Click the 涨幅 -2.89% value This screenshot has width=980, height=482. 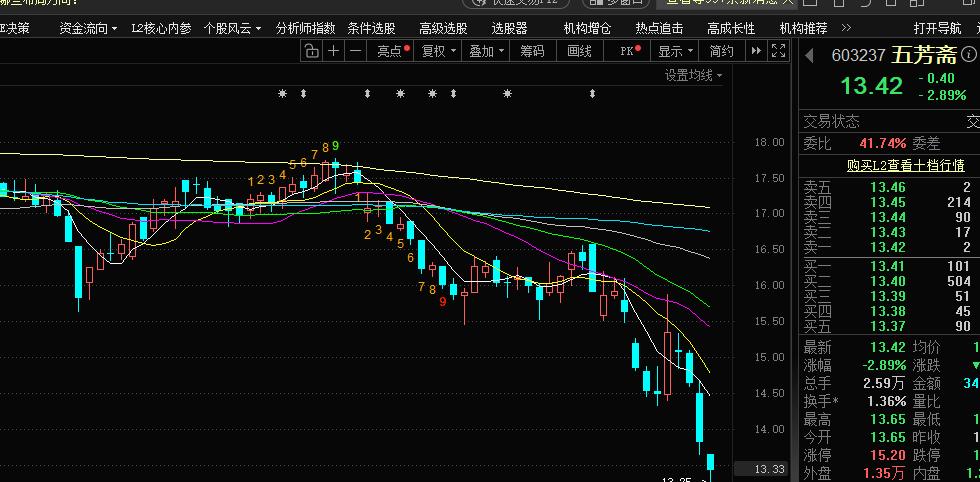coord(884,365)
